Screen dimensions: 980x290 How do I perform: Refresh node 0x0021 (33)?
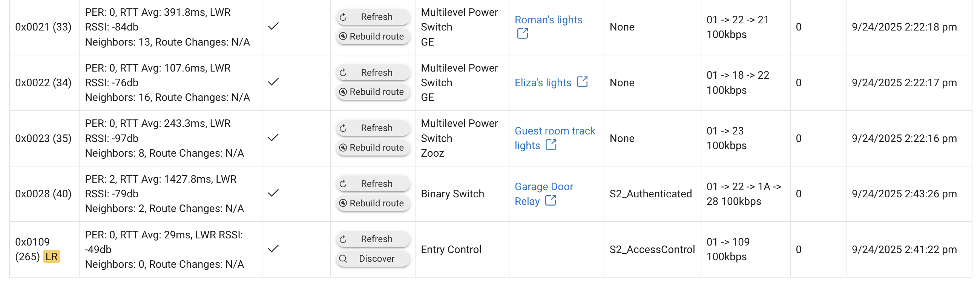click(373, 17)
